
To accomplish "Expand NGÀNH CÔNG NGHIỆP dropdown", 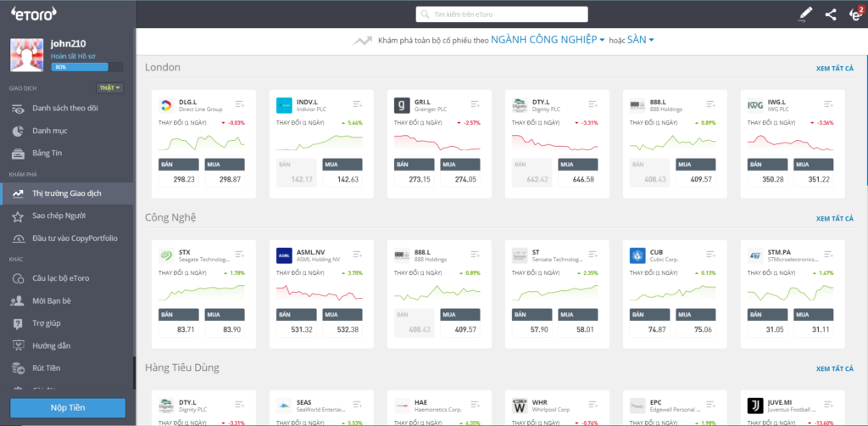I will click(x=547, y=40).
